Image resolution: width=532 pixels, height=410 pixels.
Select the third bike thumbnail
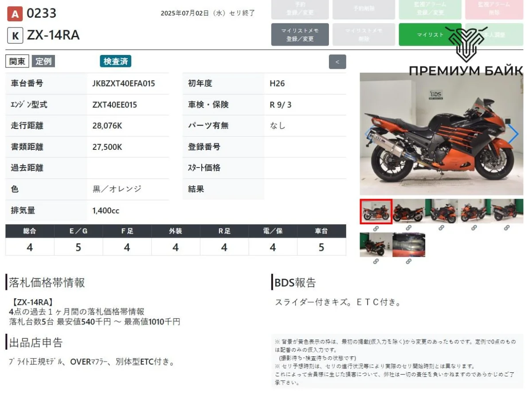[441, 211]
